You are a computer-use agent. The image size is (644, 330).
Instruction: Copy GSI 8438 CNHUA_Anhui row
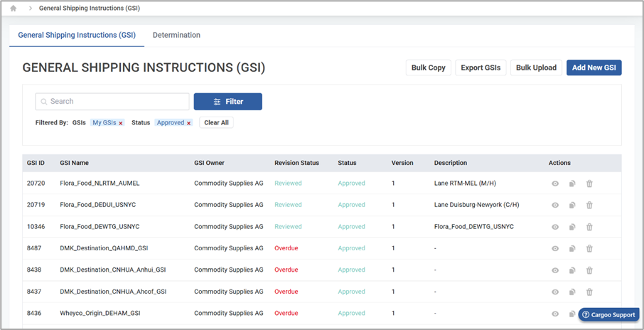coord(572,270)
